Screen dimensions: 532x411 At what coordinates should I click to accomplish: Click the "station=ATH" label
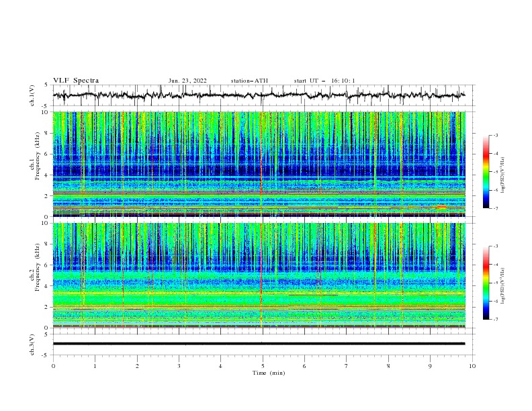pyautogui.click(x=249, y=81)
